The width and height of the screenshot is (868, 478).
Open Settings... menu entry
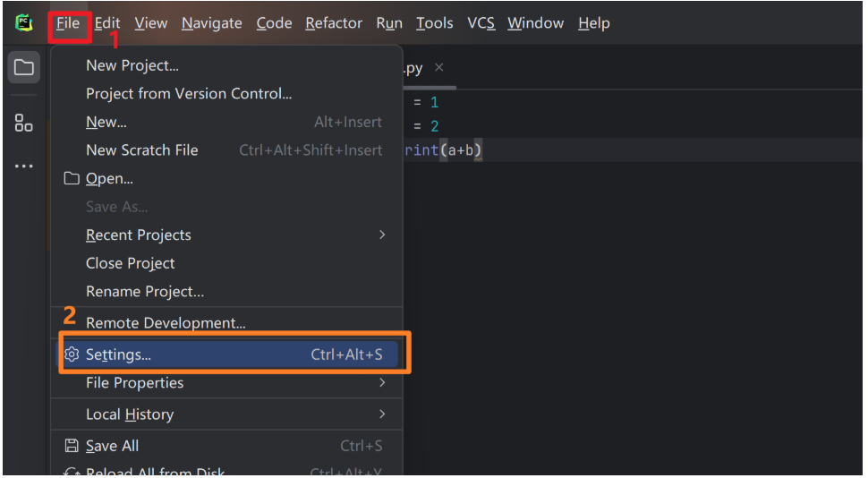pyautogui.click(x=227, y=354)
